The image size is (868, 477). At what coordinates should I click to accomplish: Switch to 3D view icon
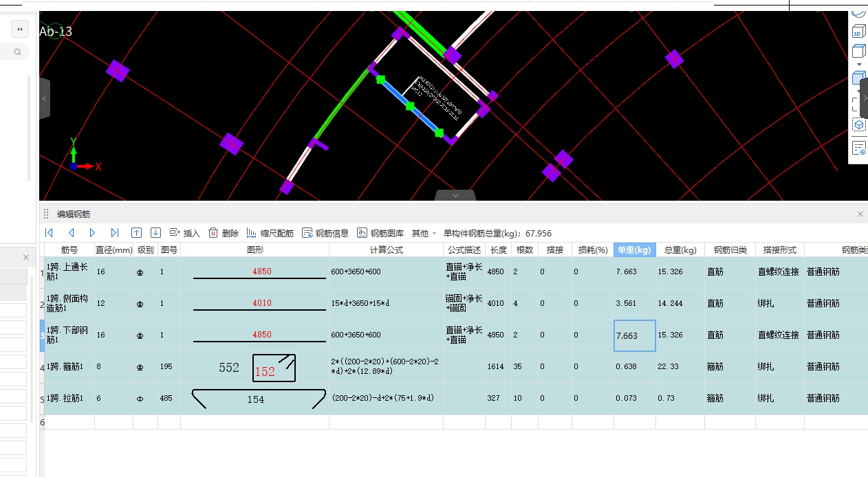(858, 32)
